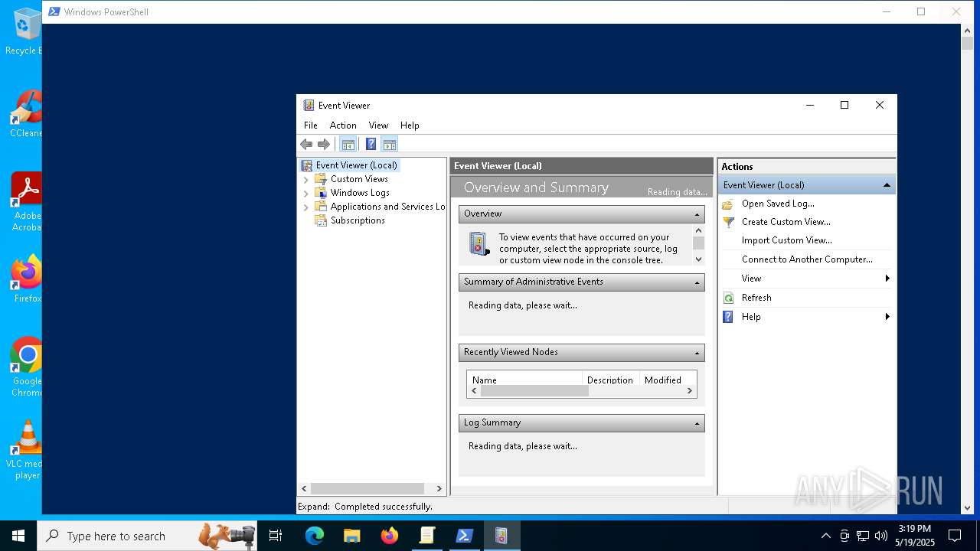This screenshot has width=980, height=551.
Task: Expand the Windows Logs tree node
Action: (x=306, y=194)
